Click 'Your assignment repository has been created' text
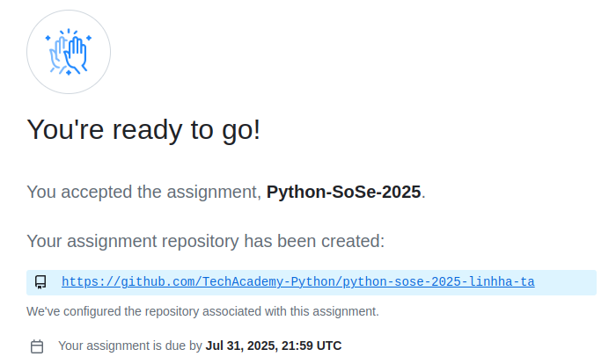 coord(205,241)
